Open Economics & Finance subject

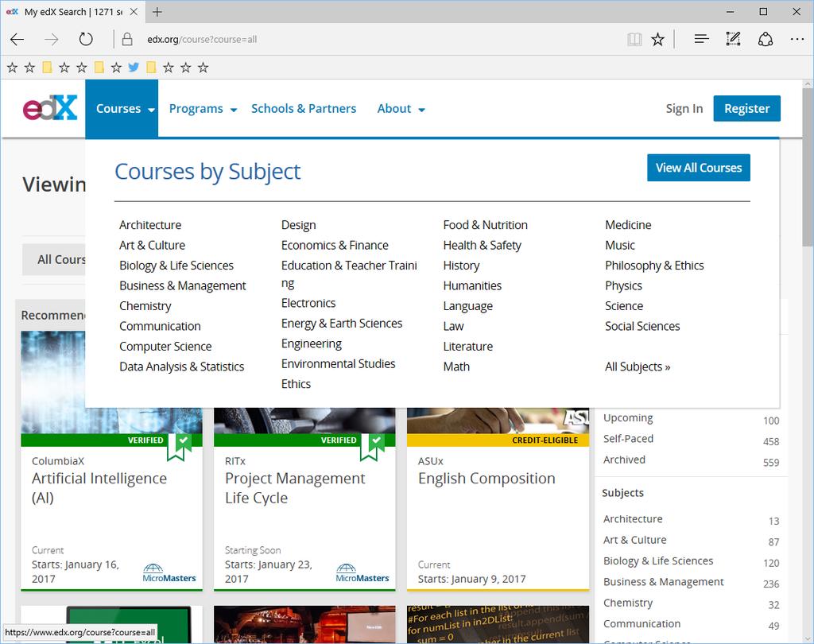(335, 245)
